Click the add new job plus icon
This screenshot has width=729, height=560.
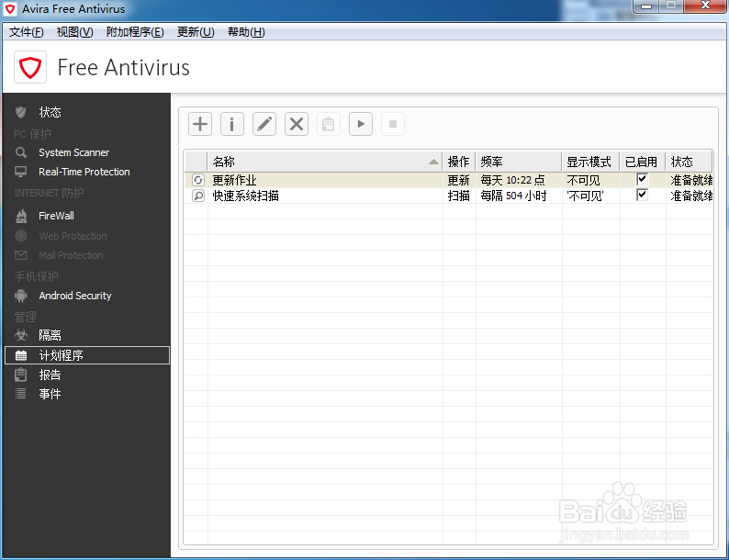200,124
